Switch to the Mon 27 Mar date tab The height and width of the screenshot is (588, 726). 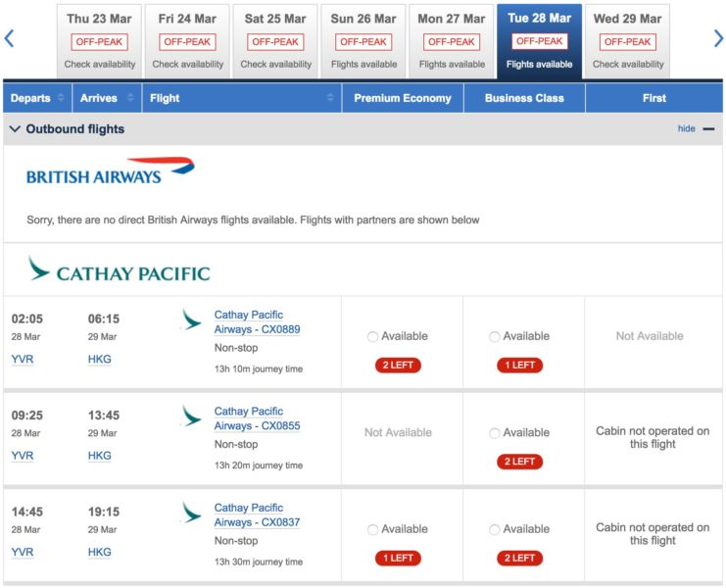point(452,42)
